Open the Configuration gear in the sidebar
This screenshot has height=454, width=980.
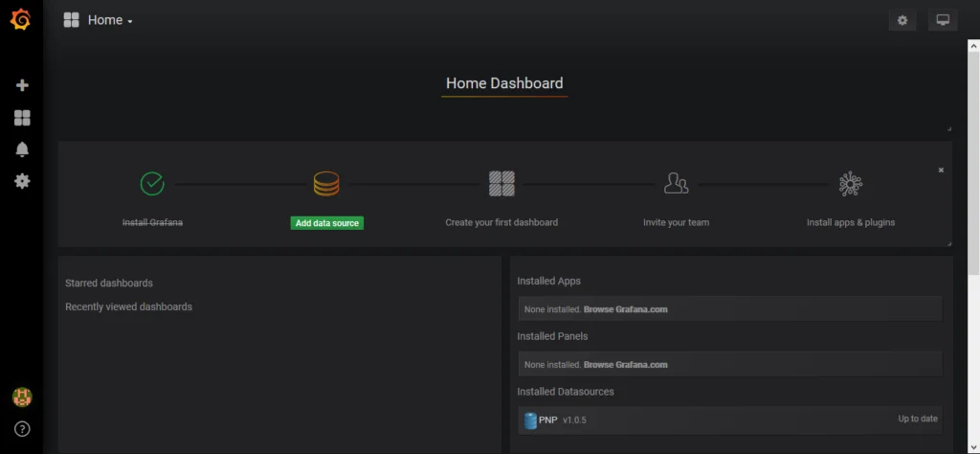pos(22,181)
